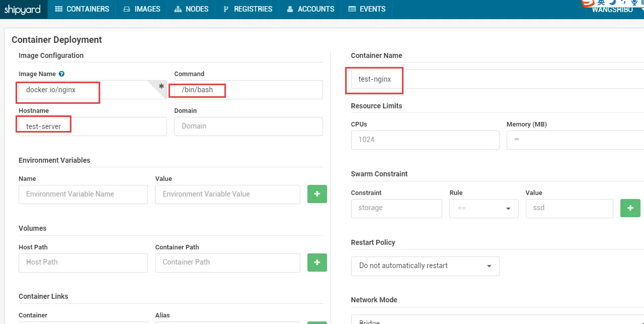Open the Images page
Viewport: 644px width, 324px height.
click(142, 9)
